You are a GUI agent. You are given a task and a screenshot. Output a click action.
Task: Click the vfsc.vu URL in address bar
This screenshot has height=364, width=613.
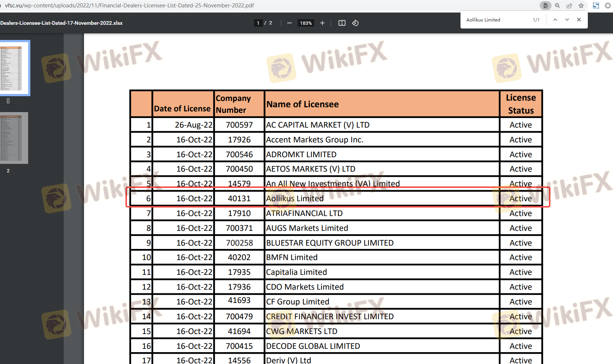[130, 6]
